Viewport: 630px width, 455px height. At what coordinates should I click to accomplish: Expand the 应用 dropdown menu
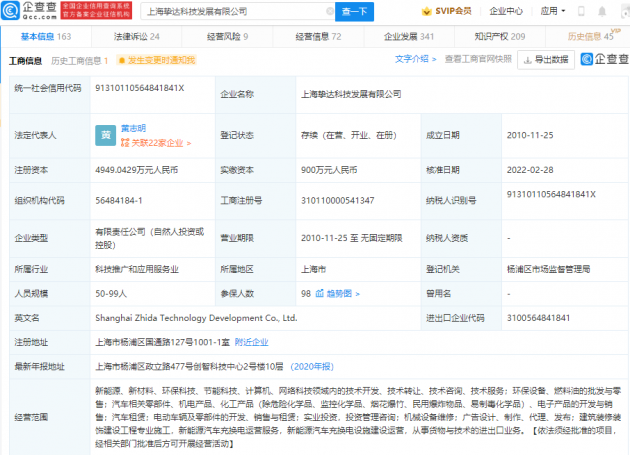point(553,11)
